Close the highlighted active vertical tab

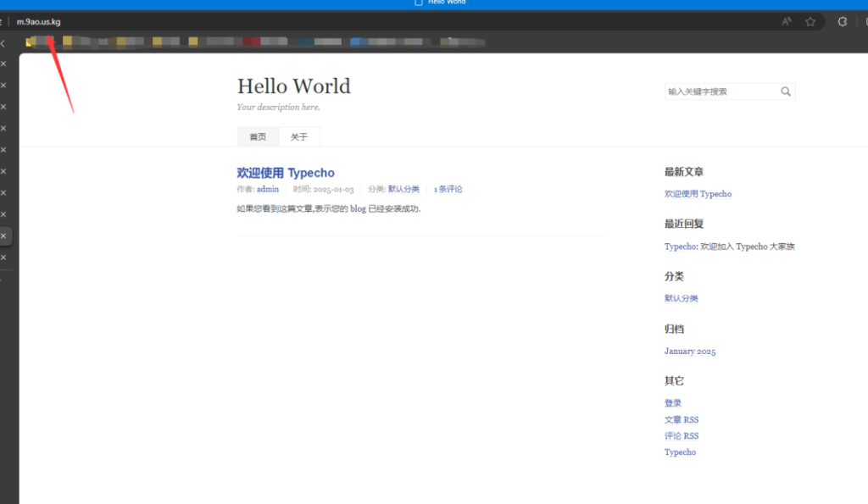pyautogui.click(x=3, y=235)
